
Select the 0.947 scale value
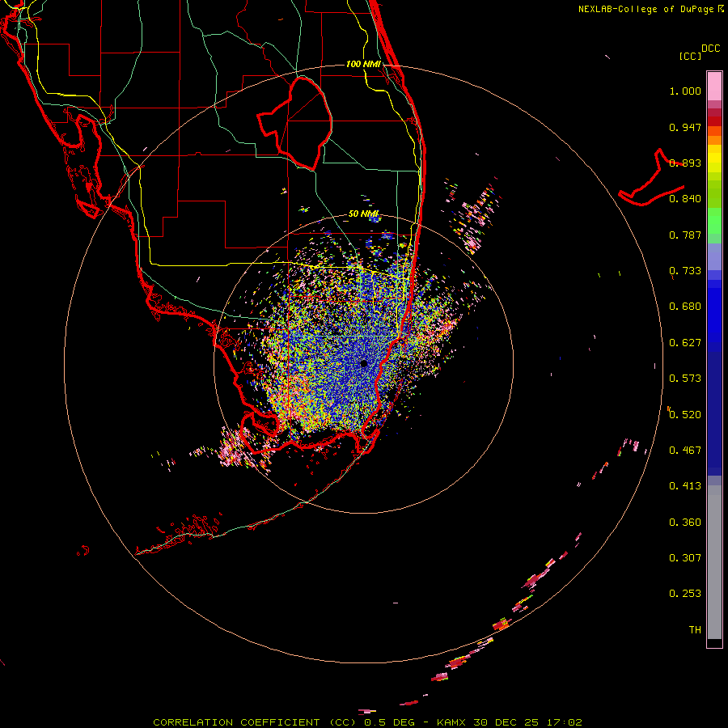pyautogui.click(x=685, y=127)
